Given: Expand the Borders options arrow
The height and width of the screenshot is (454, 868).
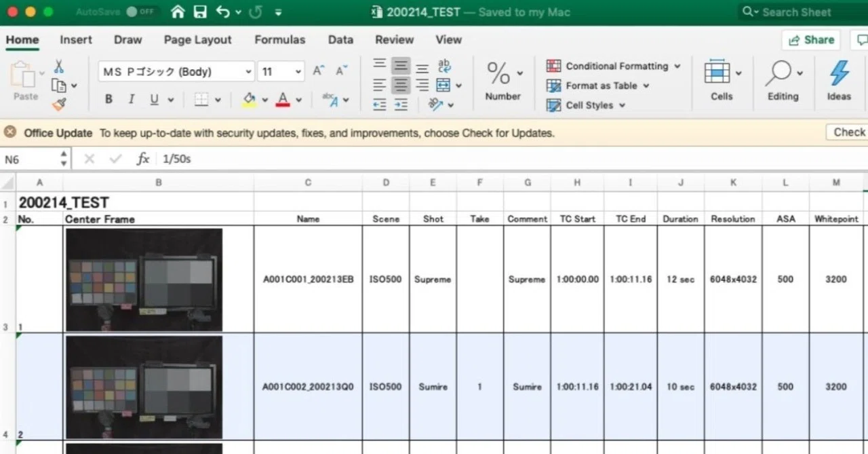Looking at the screenshot, I should coord(218,100).
